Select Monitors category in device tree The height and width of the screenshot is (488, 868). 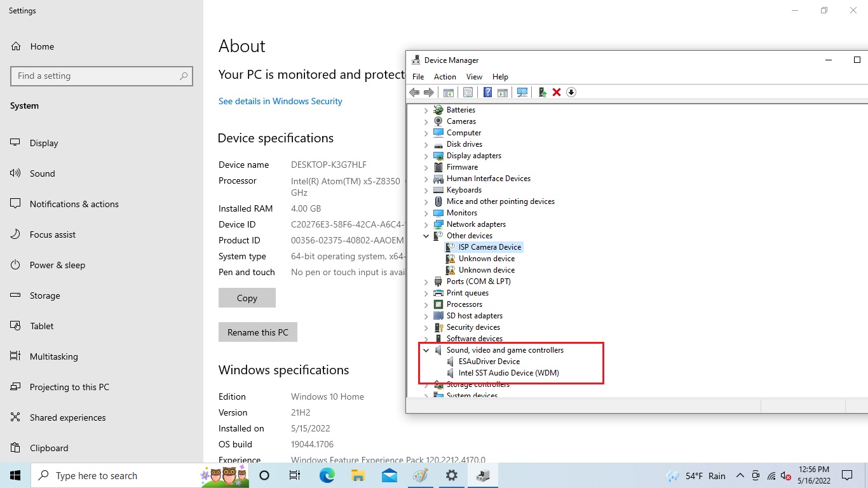coord(462,213)
